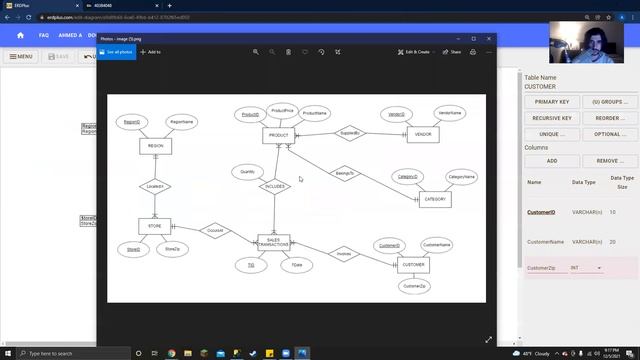Click the yellow sticky notes taskbar icon

pos(269,353)
